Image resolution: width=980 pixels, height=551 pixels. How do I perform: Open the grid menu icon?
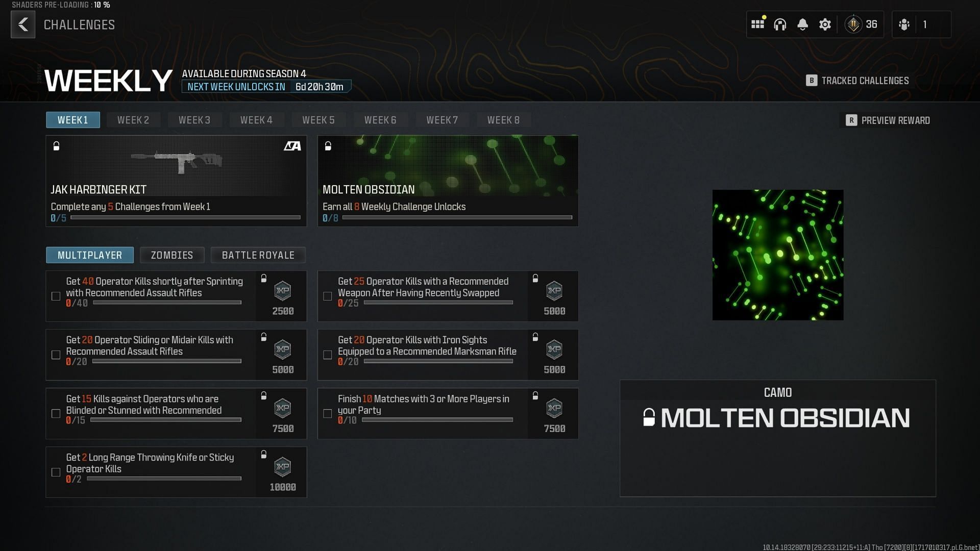click(x=757, y=24)
